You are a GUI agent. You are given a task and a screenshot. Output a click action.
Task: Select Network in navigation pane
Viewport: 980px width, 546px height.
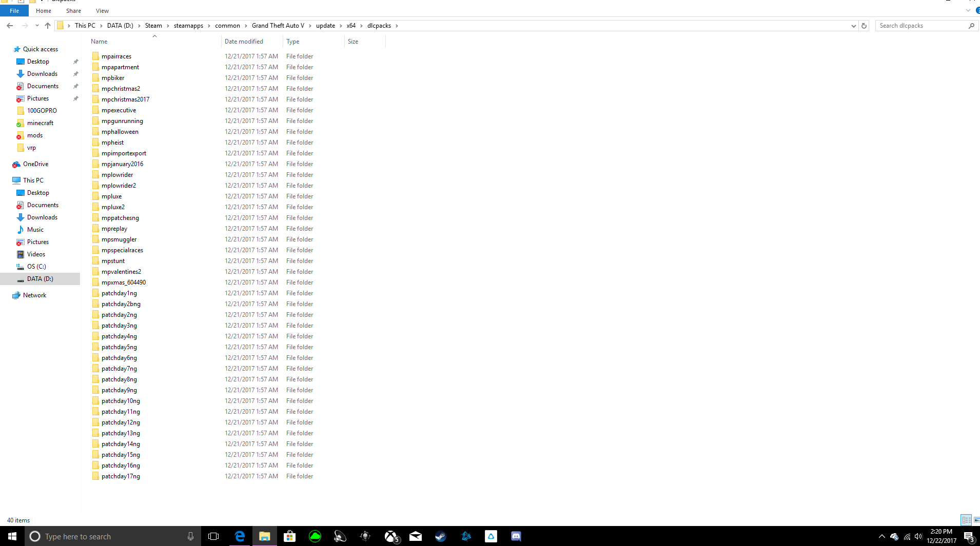point(34,295)
